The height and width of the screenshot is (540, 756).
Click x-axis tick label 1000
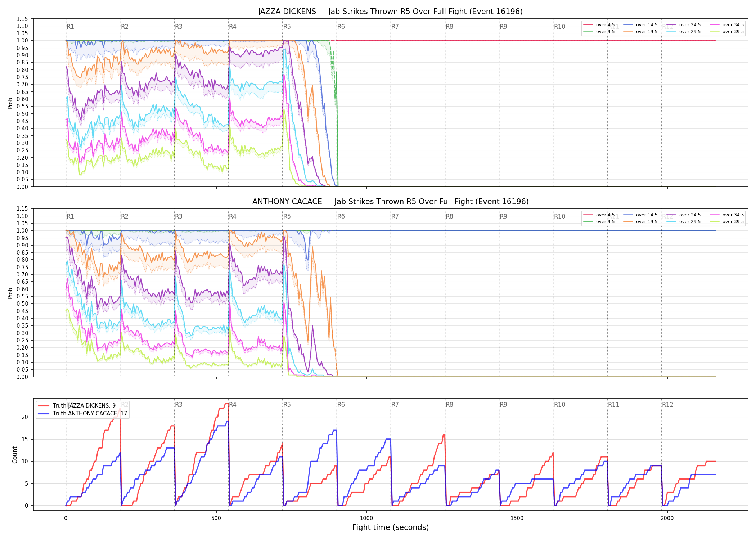[366, 518]
